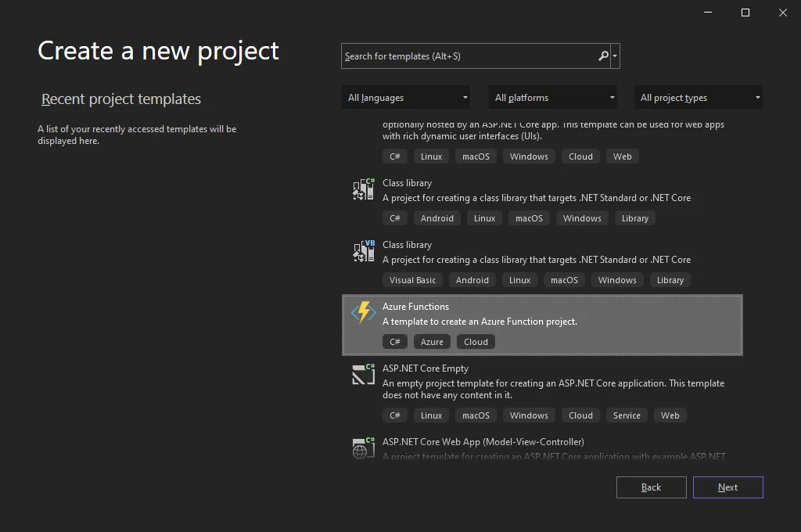This screenshot has height=532, width=801.
Task: Go Back to the previous page
Action: 651,487
